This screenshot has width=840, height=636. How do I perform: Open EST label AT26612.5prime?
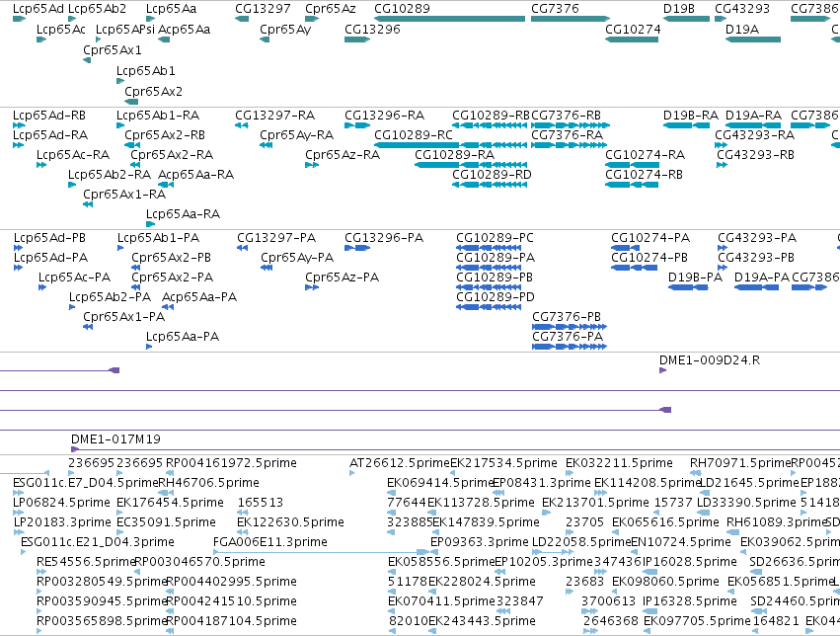(400, 463)
